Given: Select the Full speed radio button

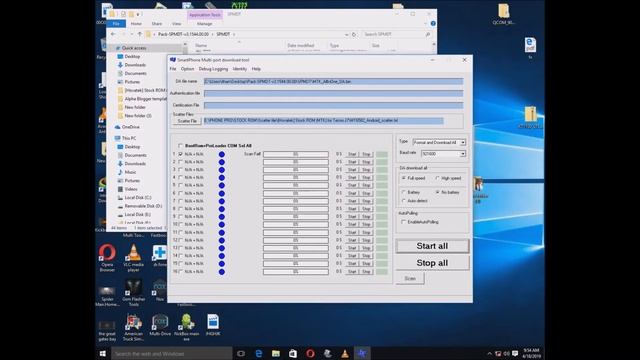Looking at the screenshot, I should point(404,178).
